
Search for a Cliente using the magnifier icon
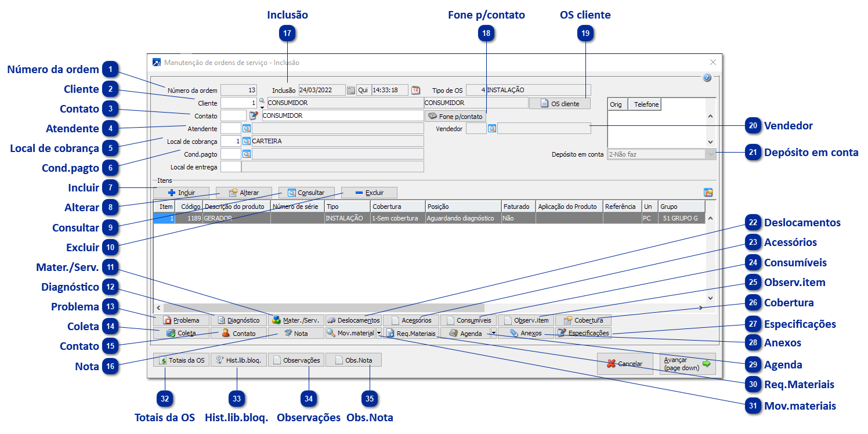pyautogui.click(x=262, y=100)
